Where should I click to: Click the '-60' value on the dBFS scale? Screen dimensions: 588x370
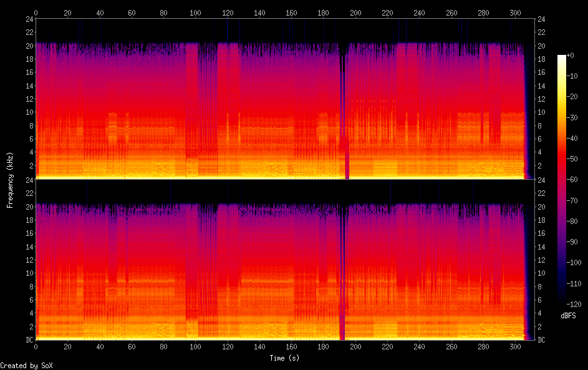[x=572, y=179]
